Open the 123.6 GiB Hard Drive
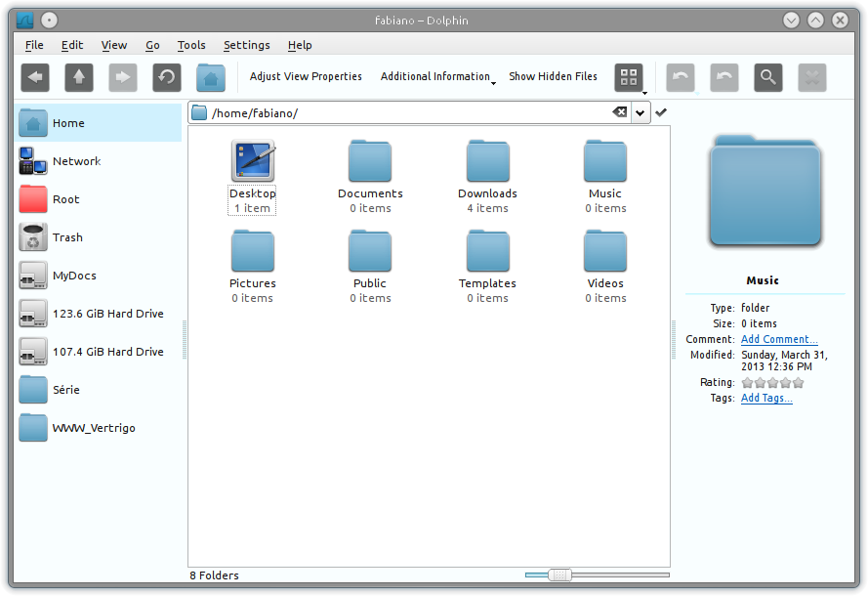 pos(99,314)
